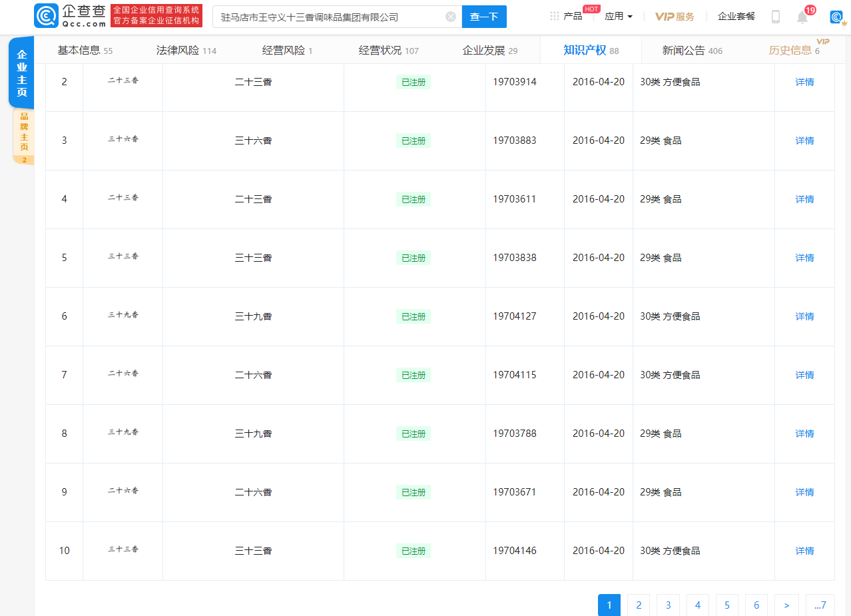Jump to last page ...7
This screenshot has width=851, height=616.
coord(820,605)
